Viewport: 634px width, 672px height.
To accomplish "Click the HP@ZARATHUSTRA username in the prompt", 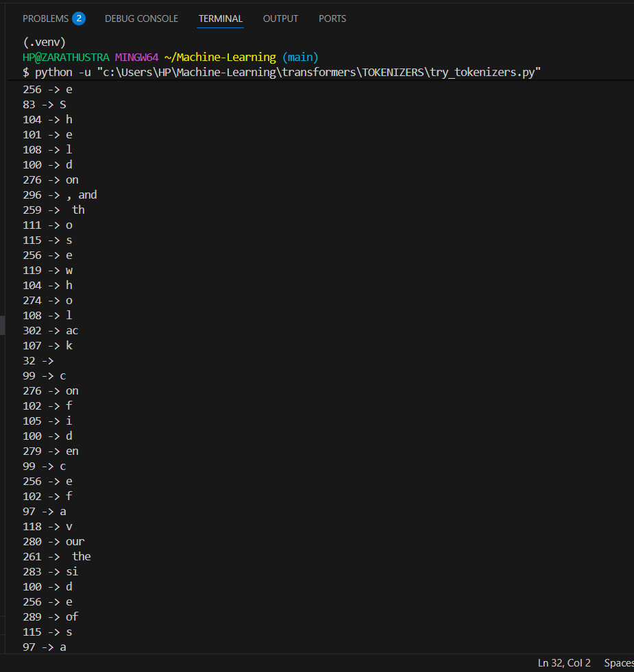I will pos(66,57).
